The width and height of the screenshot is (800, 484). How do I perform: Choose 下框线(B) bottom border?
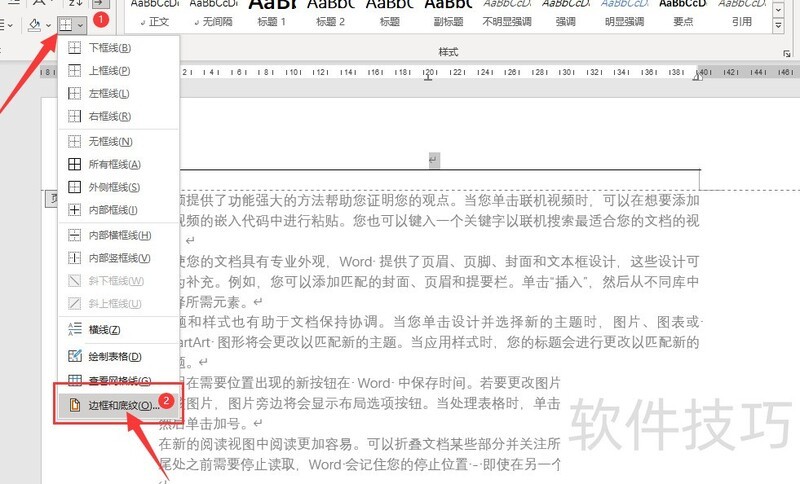(119, 48)
